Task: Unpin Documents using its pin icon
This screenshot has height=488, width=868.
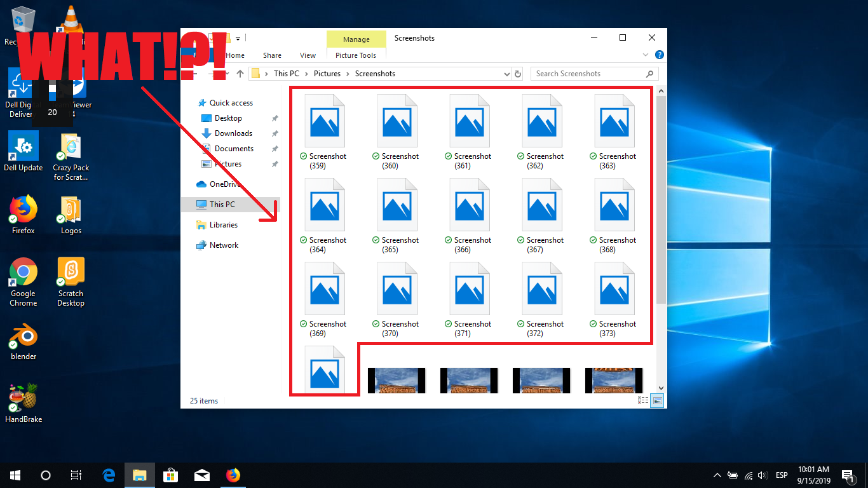Action: click(275, 149)
